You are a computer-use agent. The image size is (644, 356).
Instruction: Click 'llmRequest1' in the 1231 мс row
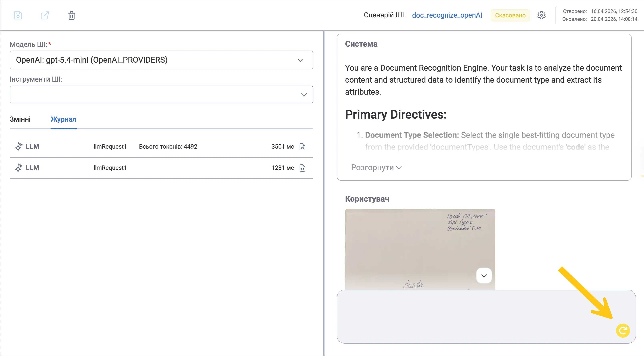(110, 168)
